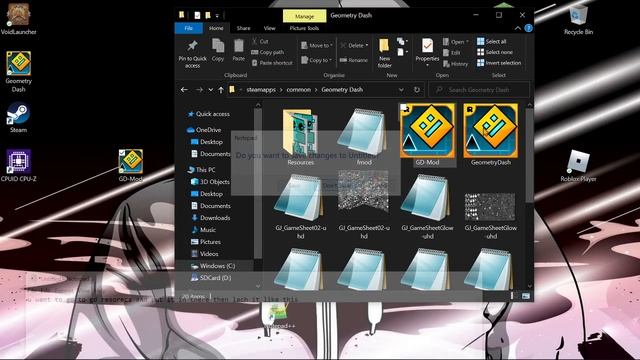
Task: Open the File tab
Action: pos(189,28)
